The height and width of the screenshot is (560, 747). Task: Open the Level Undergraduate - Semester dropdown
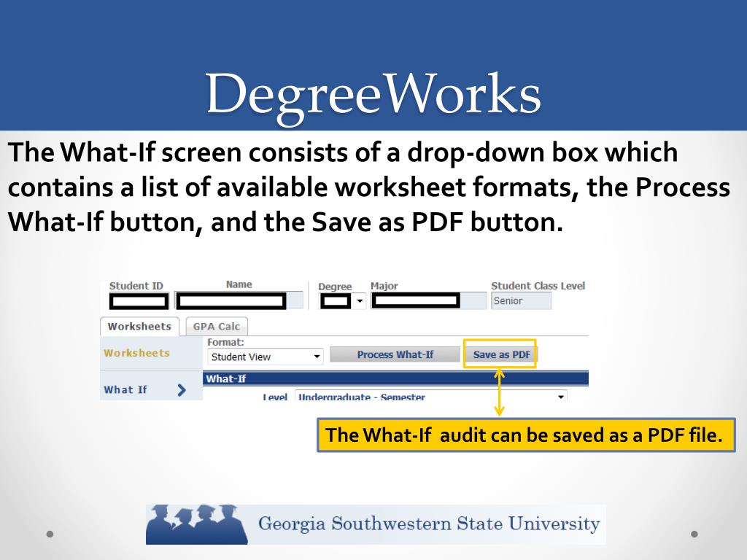[x=431, y=396]
